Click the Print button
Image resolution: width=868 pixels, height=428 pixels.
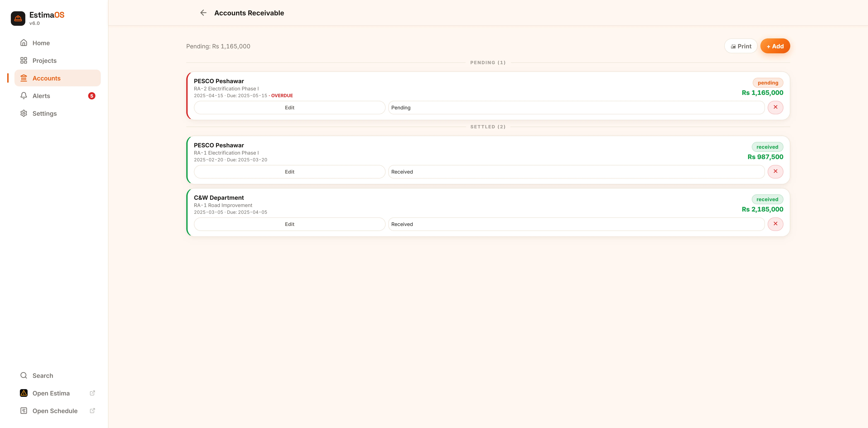click(741, 46)
